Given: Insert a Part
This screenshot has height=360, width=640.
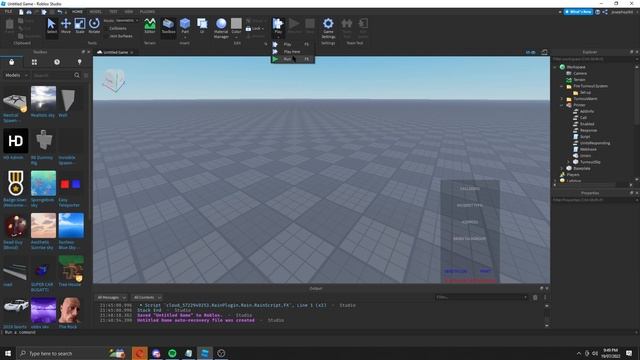Looking at the screenshot, I should click(x=185, y=26).
